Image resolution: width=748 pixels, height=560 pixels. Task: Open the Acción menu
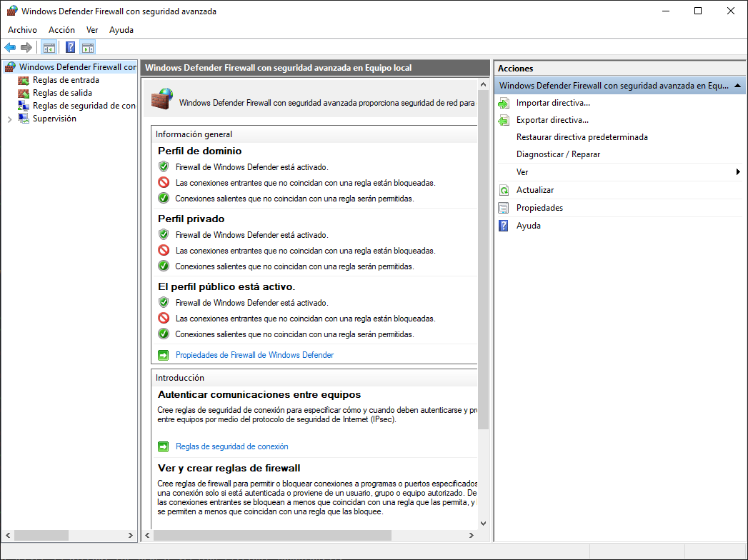61,29
